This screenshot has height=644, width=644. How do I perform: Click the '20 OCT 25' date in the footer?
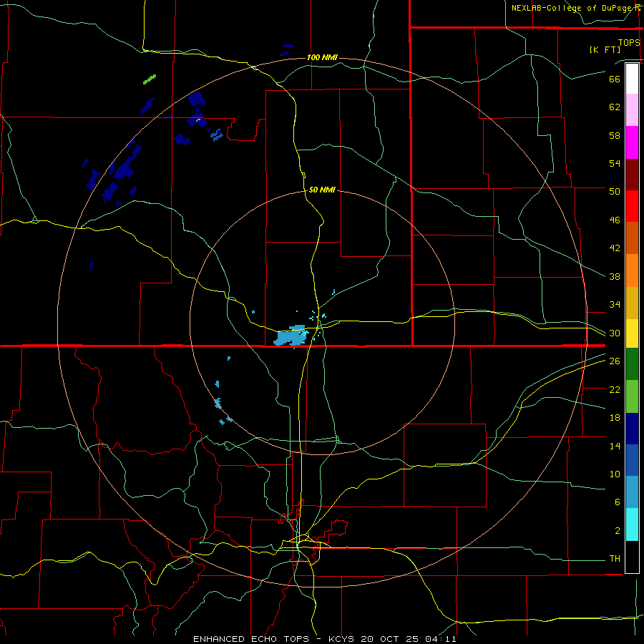pos(391,639)
